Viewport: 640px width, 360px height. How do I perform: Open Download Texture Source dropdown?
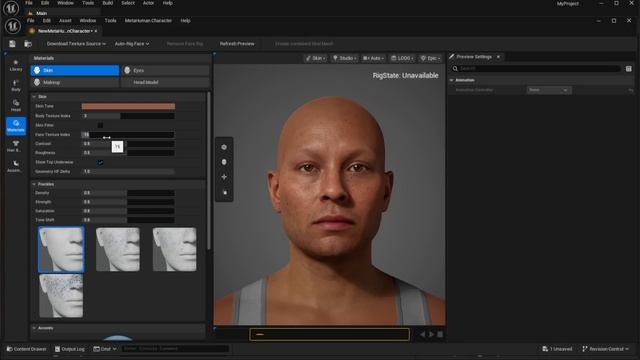pyautogui.click(x=76, y=44)
